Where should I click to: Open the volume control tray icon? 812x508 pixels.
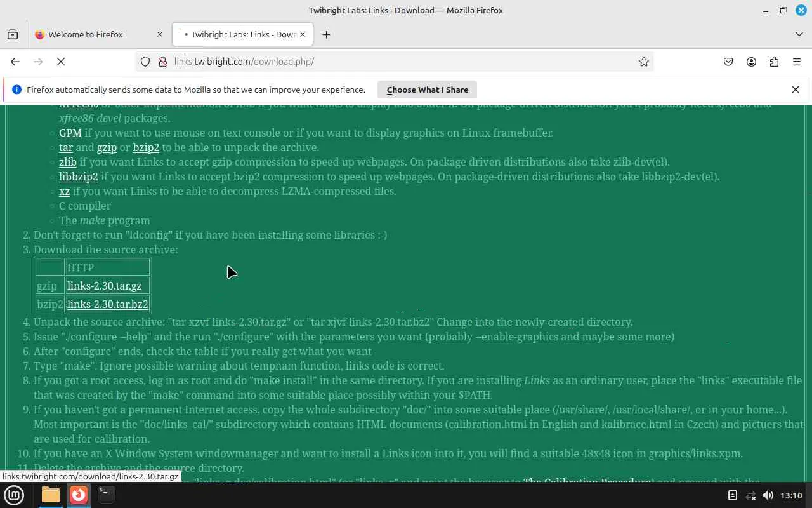[768, 495]
